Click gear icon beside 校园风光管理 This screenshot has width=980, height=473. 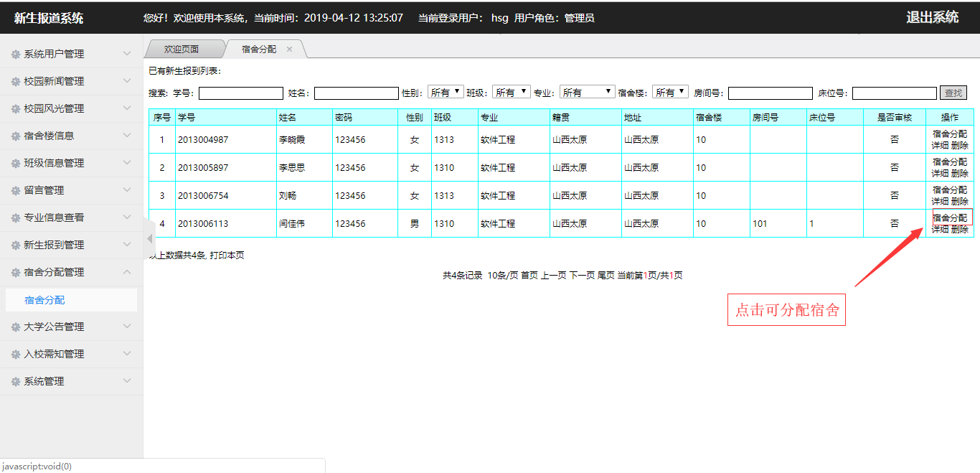point(16,109)
